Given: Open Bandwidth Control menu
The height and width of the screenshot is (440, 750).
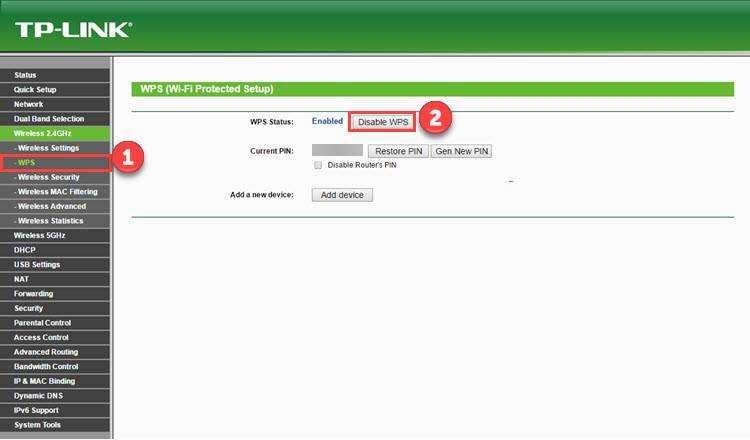Looking at the screenshot, I should 55,367.
